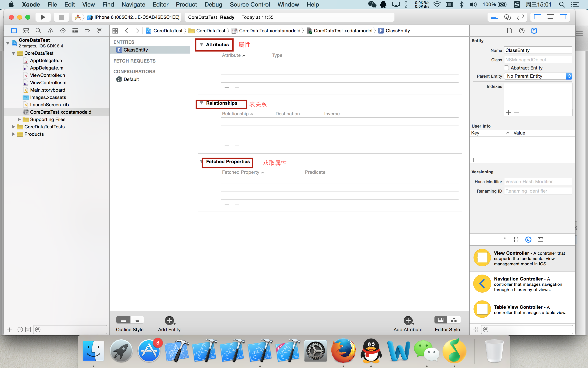Show the Standard editor
Screen dimensions: 588x368
coord(494,17)
